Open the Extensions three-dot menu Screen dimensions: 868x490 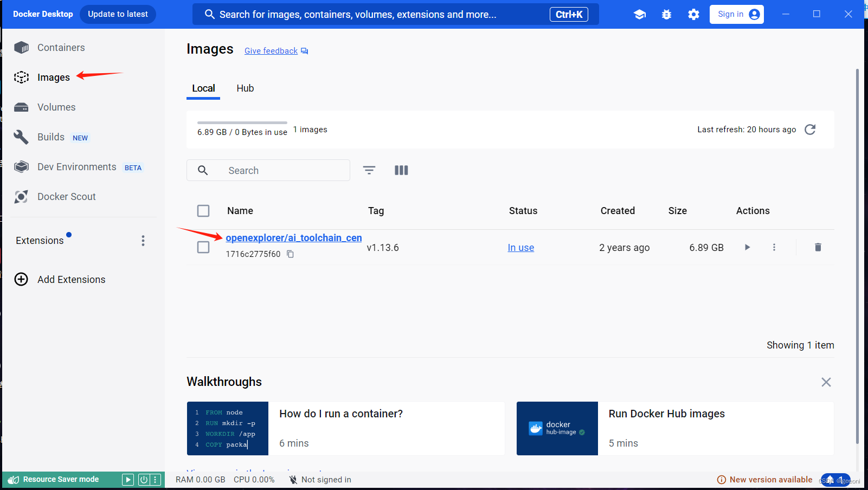[143, 241]
